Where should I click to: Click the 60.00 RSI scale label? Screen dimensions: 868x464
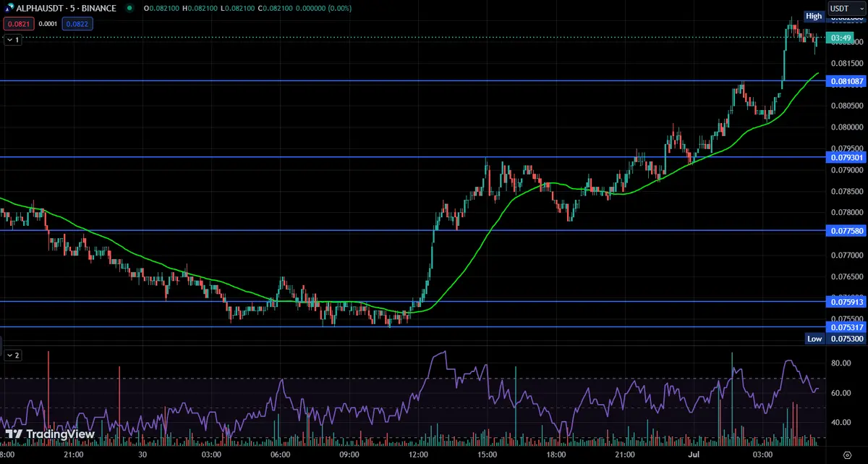(x=839, y=393)
